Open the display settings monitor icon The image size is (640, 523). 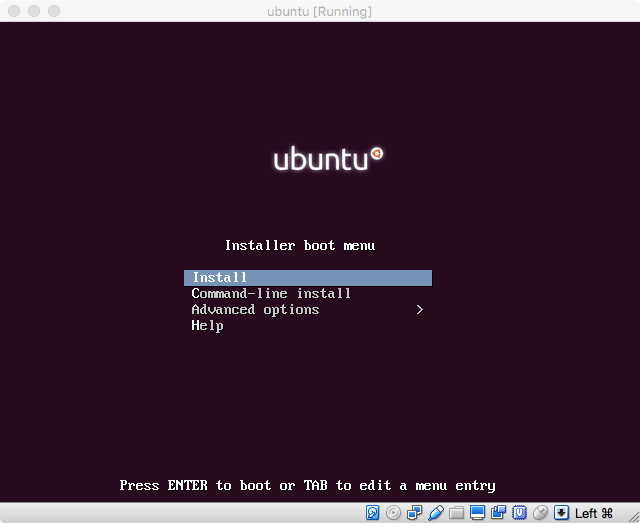tap(477, 513)
